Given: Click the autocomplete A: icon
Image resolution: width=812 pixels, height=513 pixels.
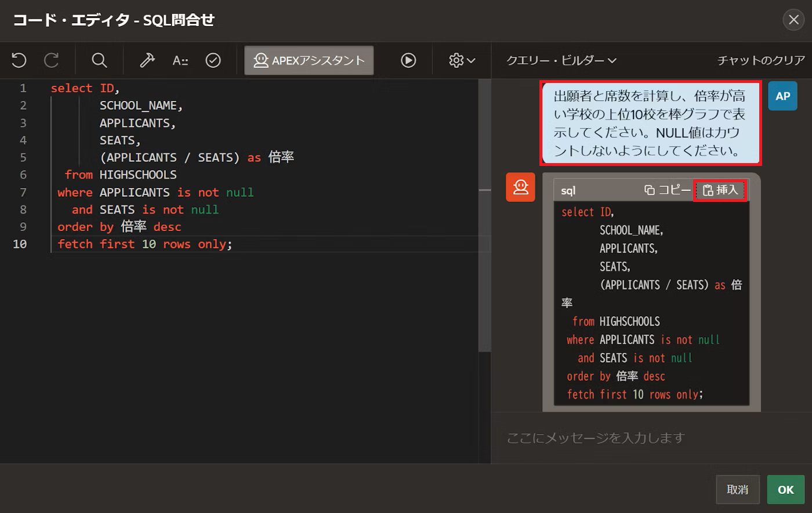Looking at the screenshot, I should point(180,60).
